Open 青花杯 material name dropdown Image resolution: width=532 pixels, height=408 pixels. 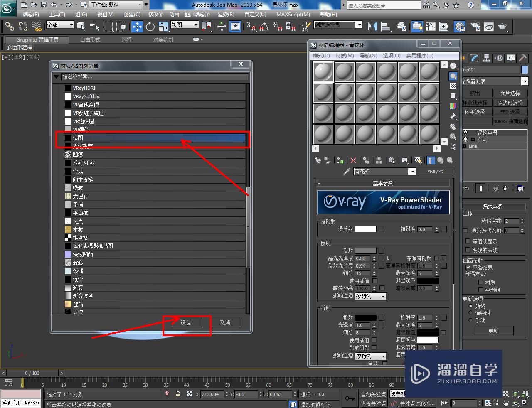pyautogui.click(x=412, y=172)
